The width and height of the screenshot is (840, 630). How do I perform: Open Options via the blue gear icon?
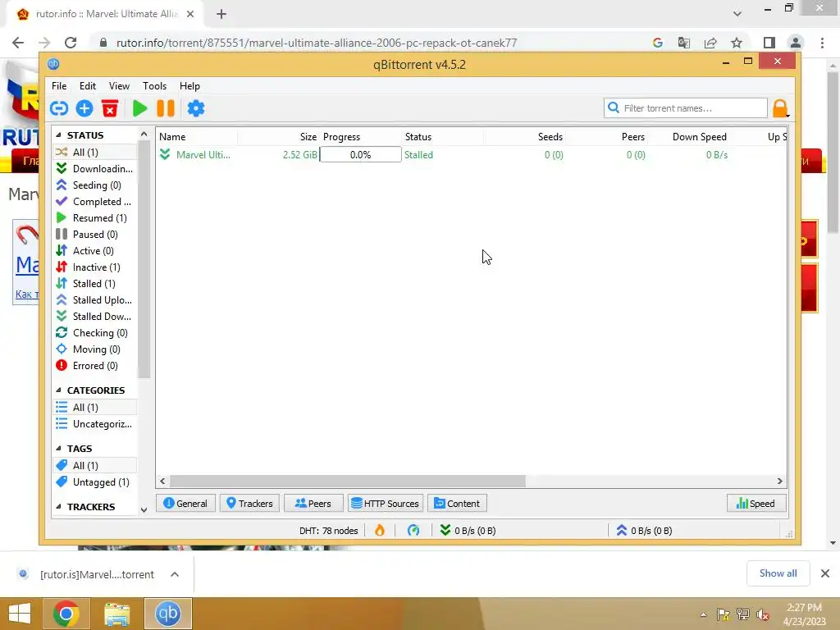pos(195,108)
